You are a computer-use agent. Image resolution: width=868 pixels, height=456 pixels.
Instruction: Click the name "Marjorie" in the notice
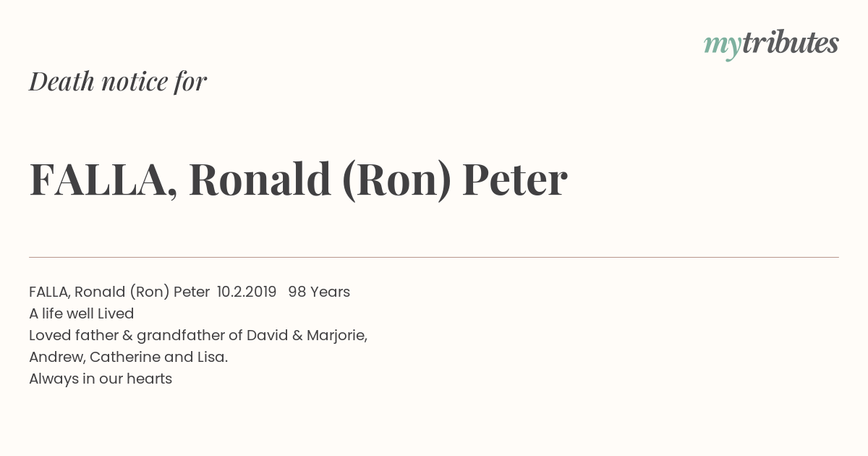pyautogui.click(x=336, y=335)
